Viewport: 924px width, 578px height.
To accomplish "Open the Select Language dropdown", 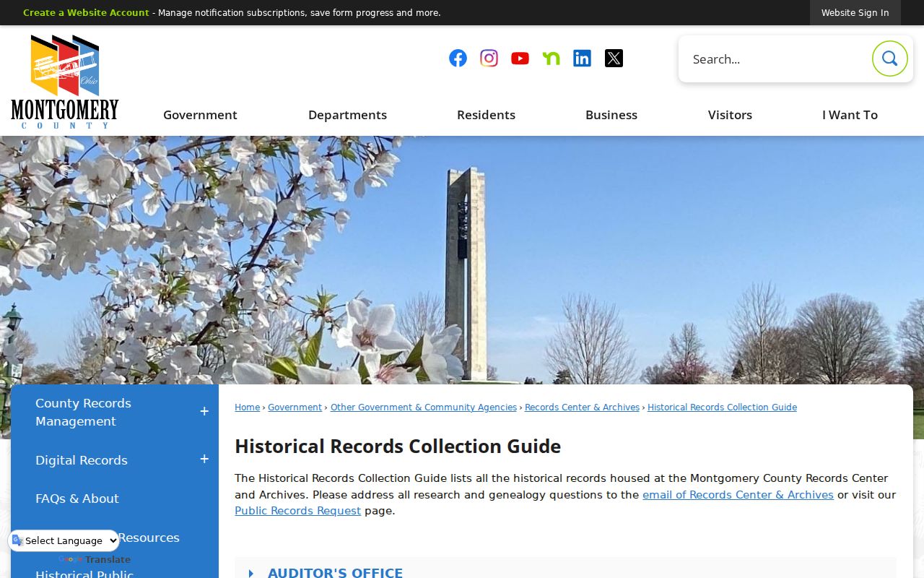I will [x=65, y=540].
